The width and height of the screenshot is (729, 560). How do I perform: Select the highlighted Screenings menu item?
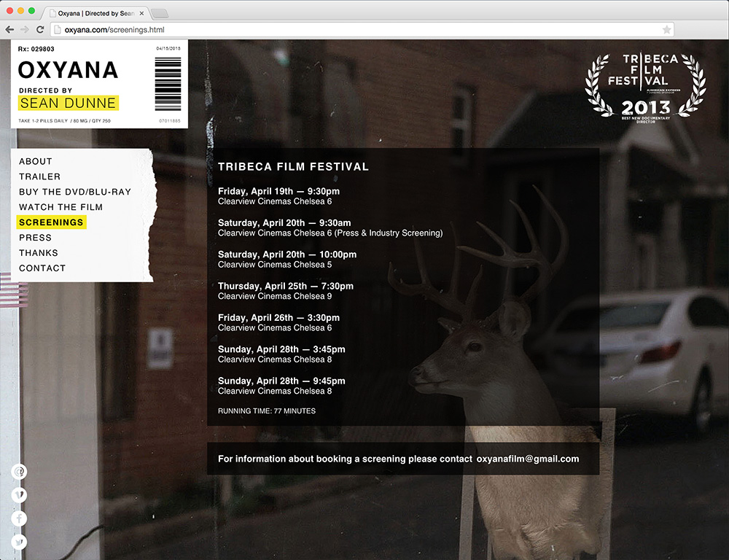click(51, 222)
